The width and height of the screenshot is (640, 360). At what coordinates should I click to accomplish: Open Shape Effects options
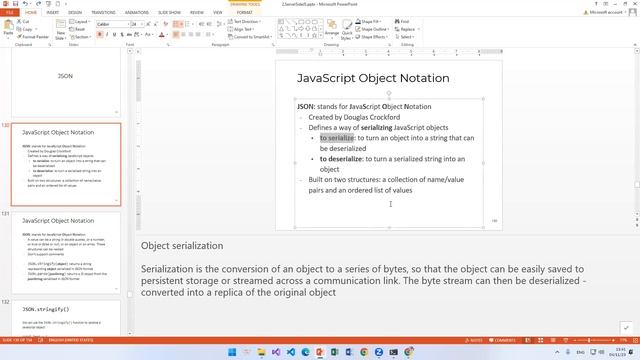pyautogui.click(x=371, y=37)
